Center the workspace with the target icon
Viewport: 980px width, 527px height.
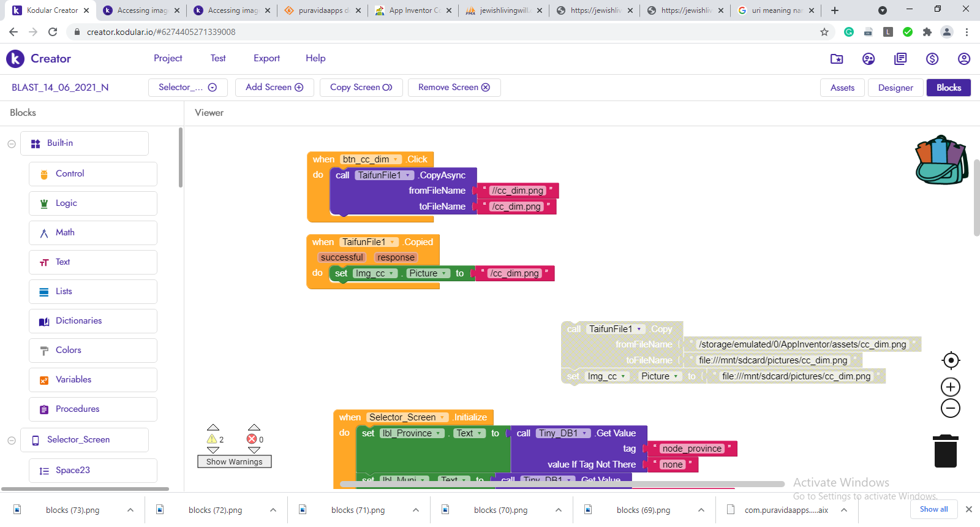[x=951, y=360]
